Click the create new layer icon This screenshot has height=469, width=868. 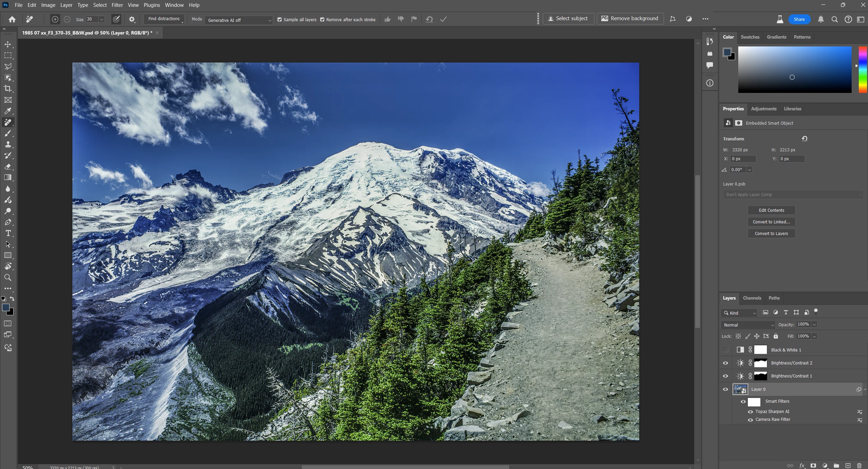click(x=848, y=466)
